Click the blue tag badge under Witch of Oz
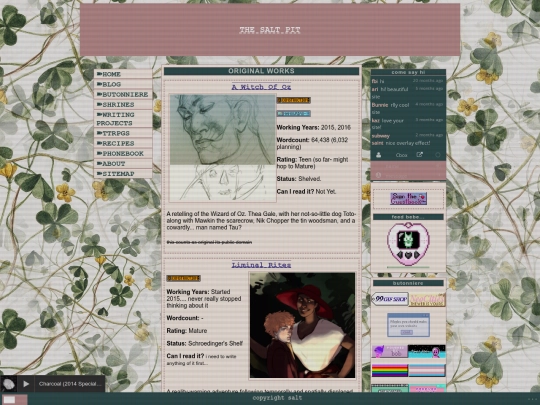The width and height of the screenshot is (540, 405). pyautogui.click(x=293, y=113)
